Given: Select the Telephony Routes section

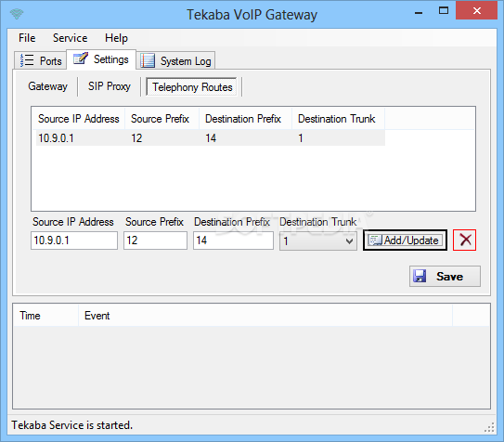Looking at the screenshot, I should [x=192, y=87].
